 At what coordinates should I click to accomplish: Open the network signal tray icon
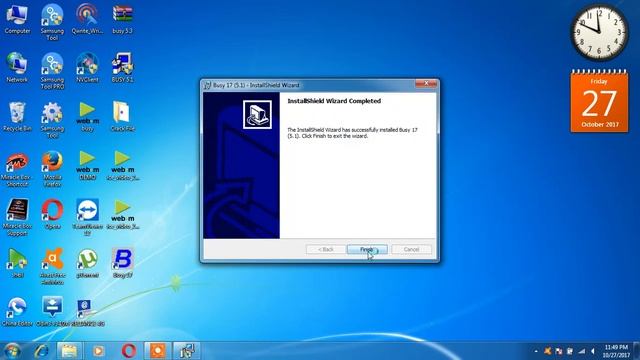click(582, 351)
